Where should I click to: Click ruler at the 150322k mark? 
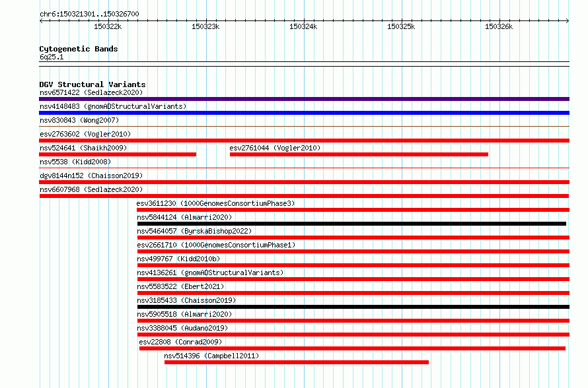pyautogui.click(x=108, y=26)
